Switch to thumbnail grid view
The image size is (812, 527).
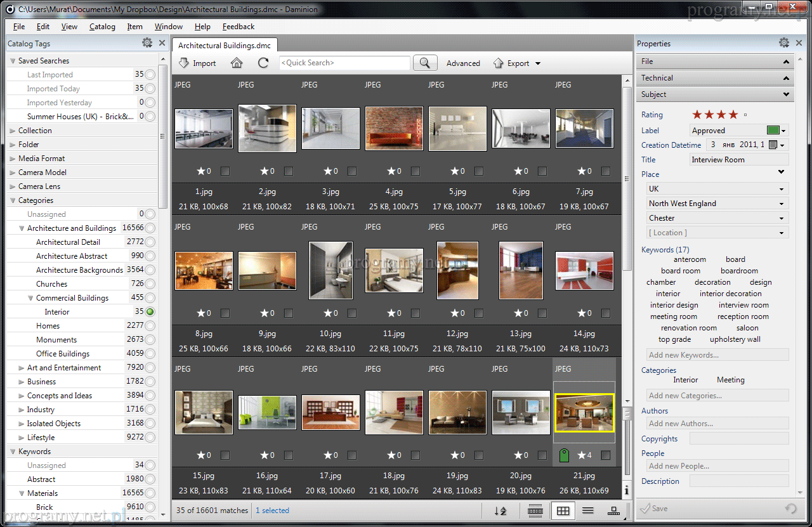coord(563,511)
